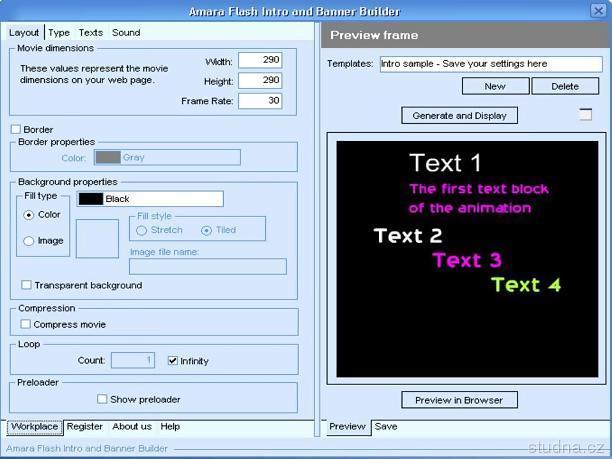This screenshot has width=612, height=459.
Task: Enable Show preloader checkbox
Action: tap(102, 399)
